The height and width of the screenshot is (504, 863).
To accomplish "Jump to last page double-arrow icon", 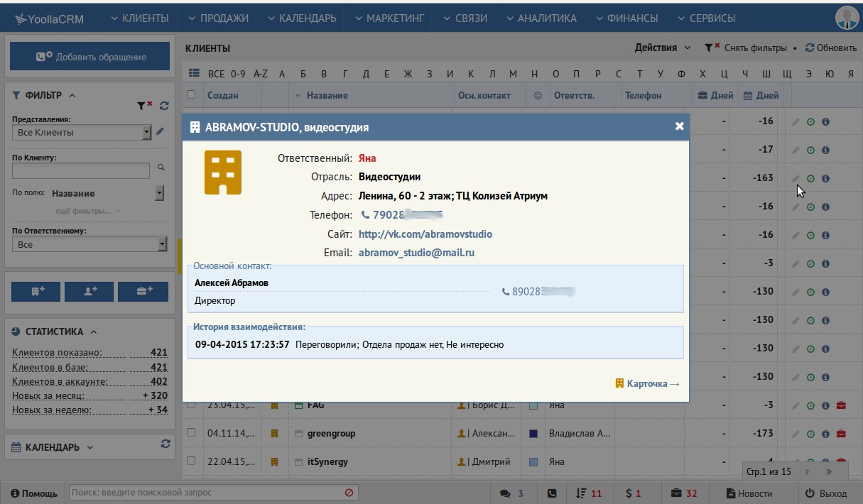I will 828,471.
